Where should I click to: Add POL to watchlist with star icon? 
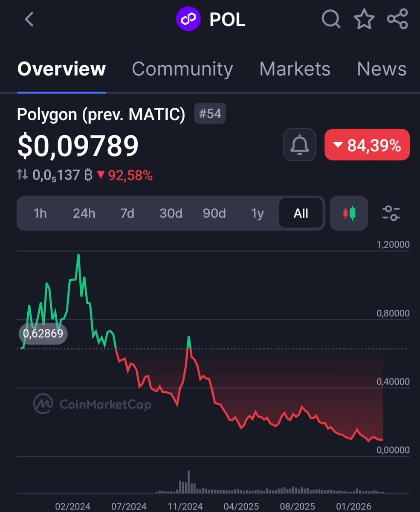point(364,19)
